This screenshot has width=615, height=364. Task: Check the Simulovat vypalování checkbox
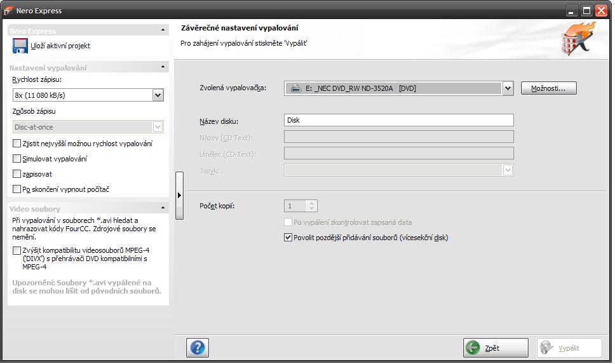coord(17,158)
